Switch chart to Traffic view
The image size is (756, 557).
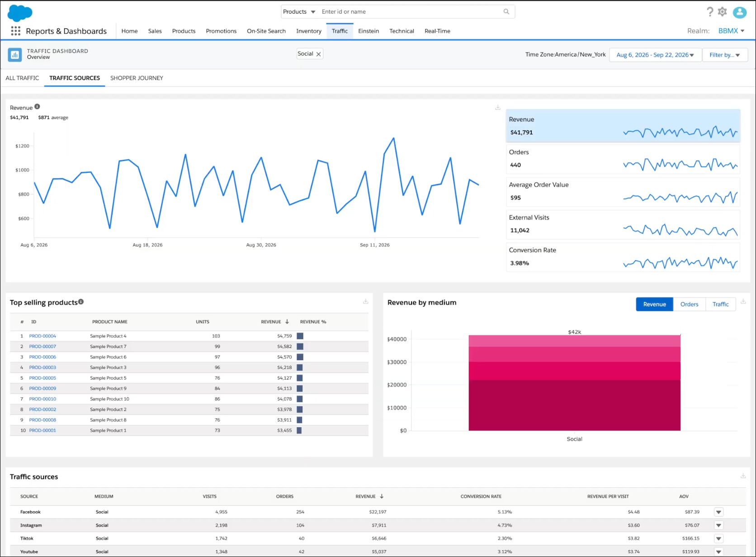point(720,304)
